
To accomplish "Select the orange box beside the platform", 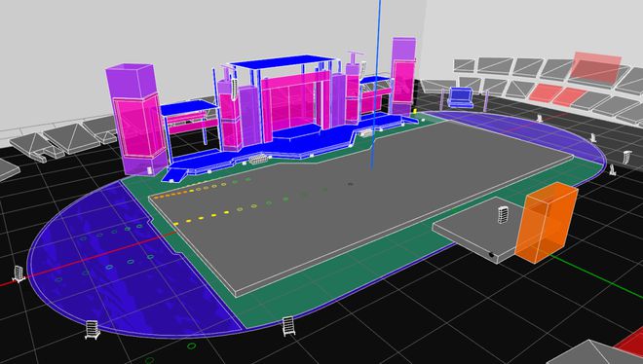I will pos(546,222).
